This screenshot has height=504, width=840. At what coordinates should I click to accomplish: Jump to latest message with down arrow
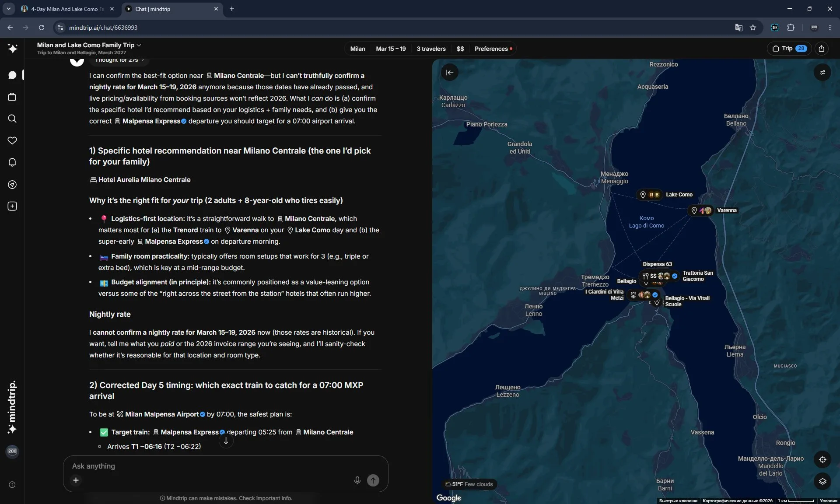pos(226,441)
